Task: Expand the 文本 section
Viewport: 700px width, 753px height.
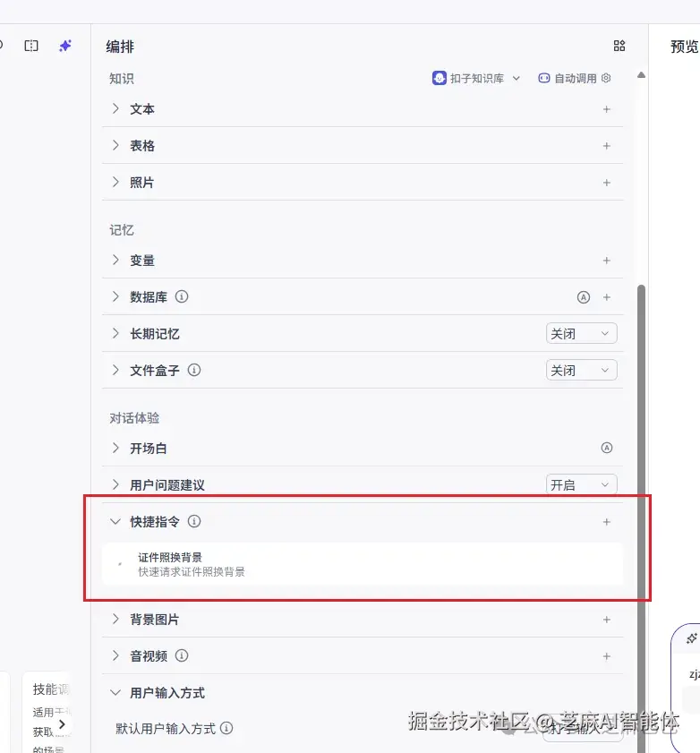Action: 115,108
